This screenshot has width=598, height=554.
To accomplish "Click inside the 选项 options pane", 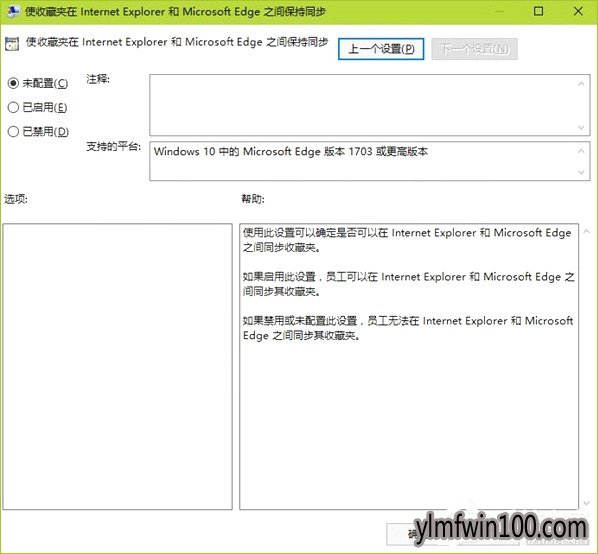I will tap(117, 366).
